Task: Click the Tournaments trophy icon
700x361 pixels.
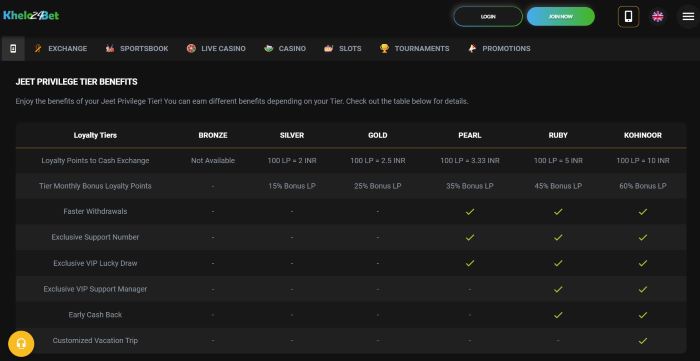Action: pos(384,49)
